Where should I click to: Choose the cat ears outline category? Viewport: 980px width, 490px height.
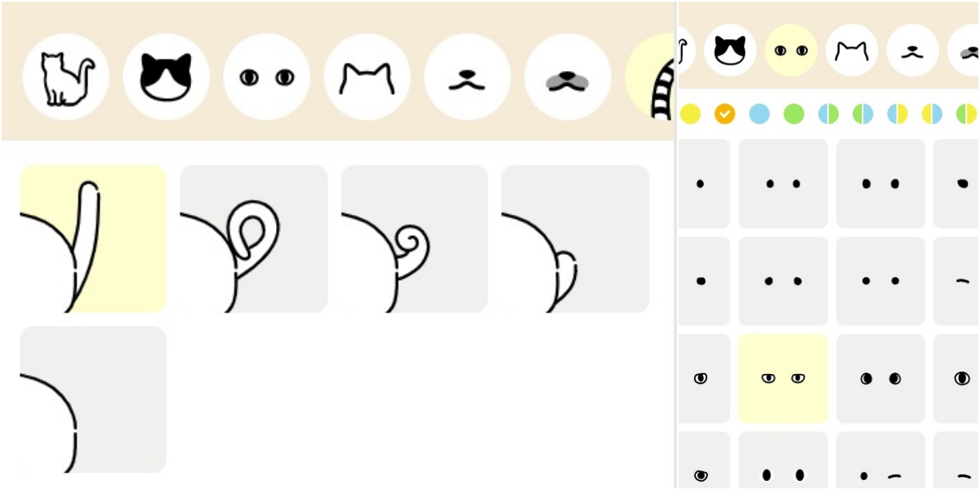(x=367, y=77)
